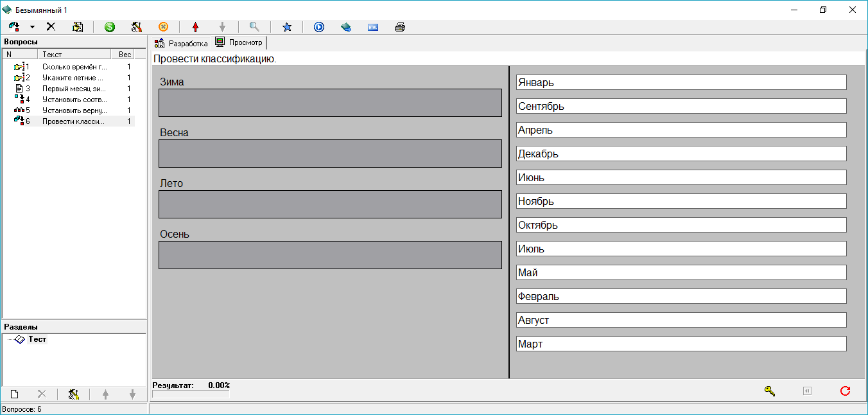This screenshot has height=415, width=868.
Task: Click the Зима drop area
Action: tap(330, 103)
